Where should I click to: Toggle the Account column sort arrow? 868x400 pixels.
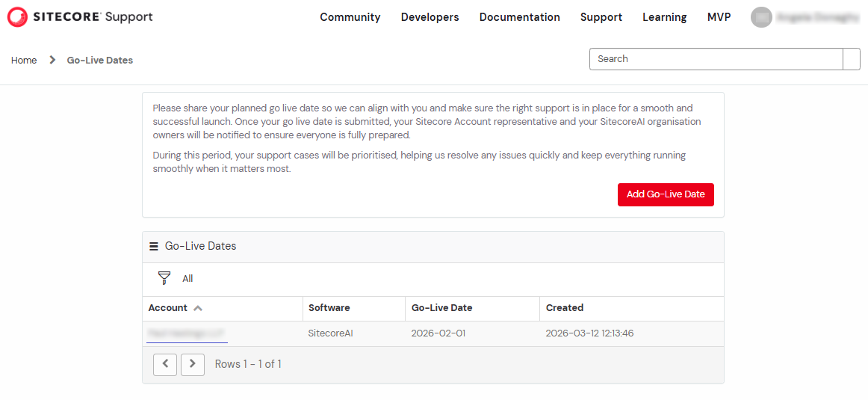[198, 308]
